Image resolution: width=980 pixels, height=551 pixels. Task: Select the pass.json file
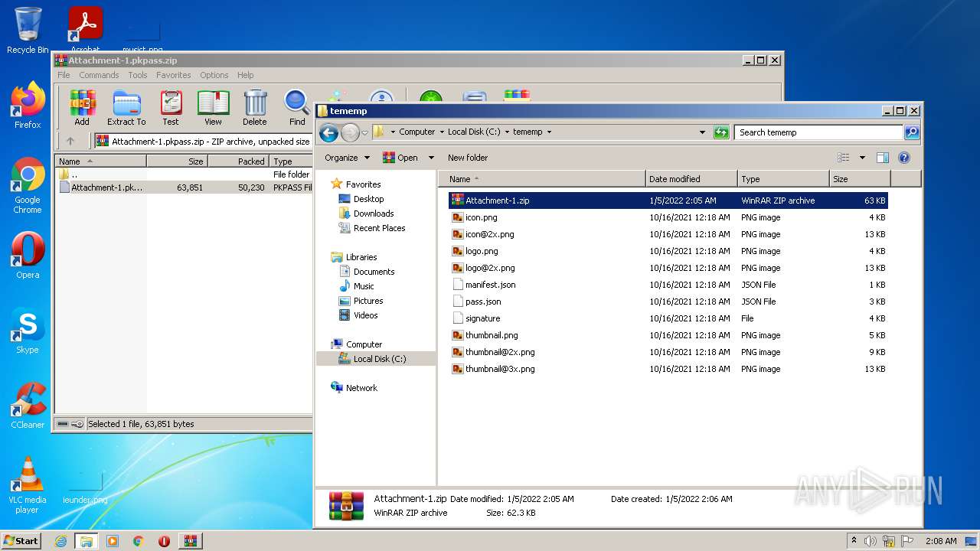coord(668,302)
